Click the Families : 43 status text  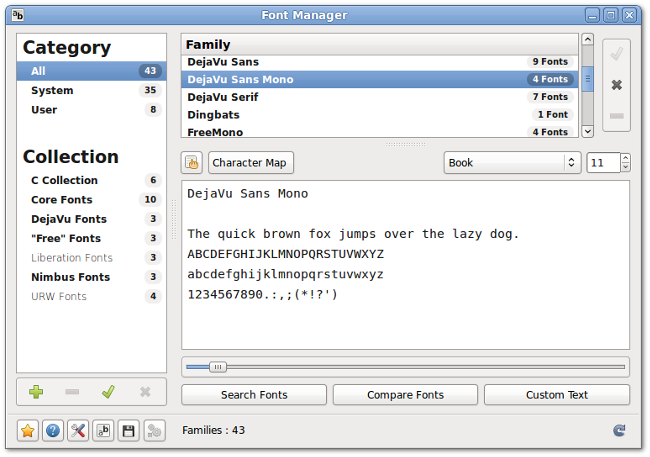click(x=213, y=430)
